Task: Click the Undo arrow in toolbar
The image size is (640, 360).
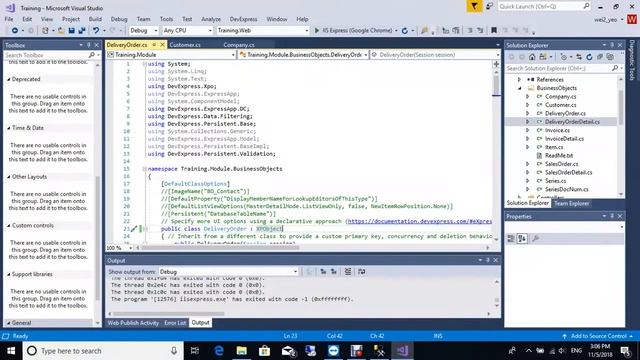Action: pyautogui.click(x=96, y=31)
